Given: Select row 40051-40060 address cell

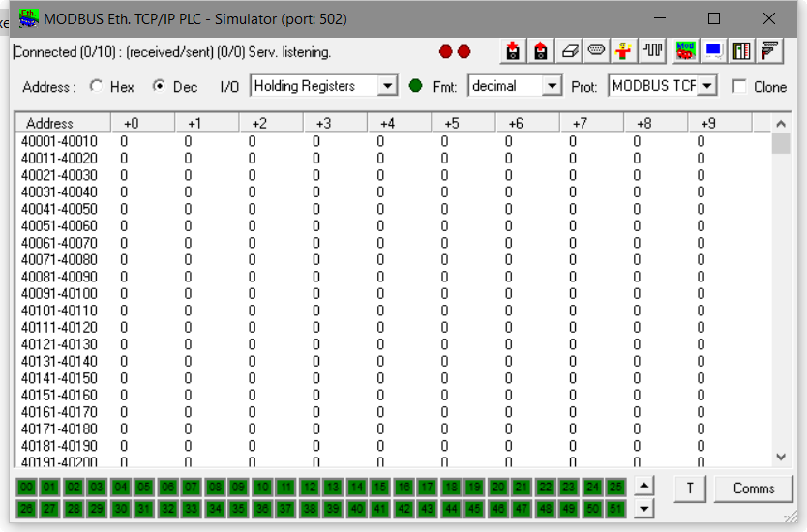Looking at the screenshot, I should [59, 226].
